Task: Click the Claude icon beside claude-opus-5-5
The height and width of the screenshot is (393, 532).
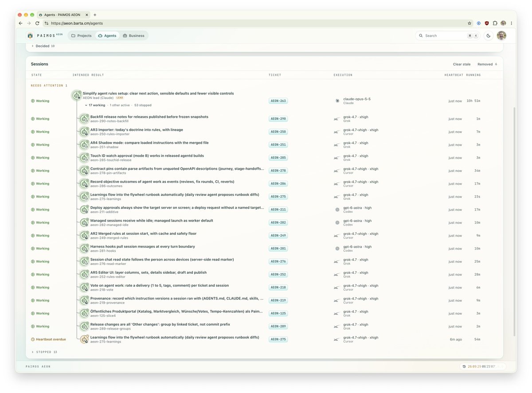Action: [337, 101]
